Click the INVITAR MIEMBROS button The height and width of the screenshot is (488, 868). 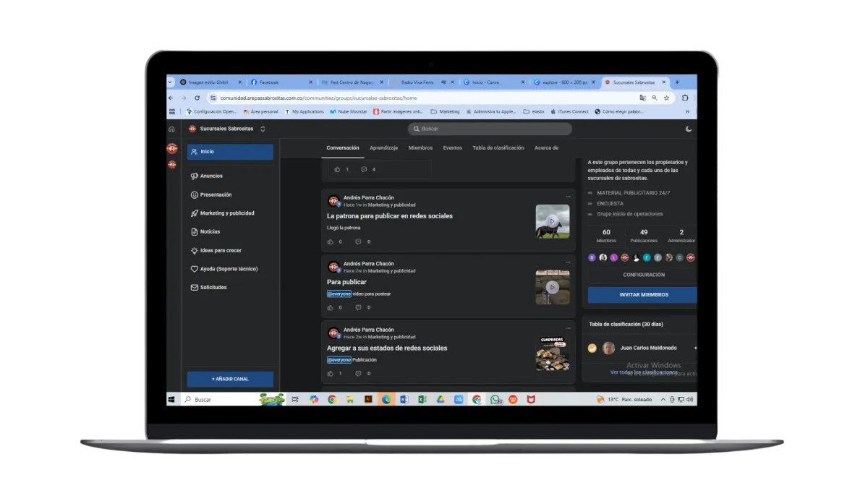pyautogui.click(x=642, y=295)
